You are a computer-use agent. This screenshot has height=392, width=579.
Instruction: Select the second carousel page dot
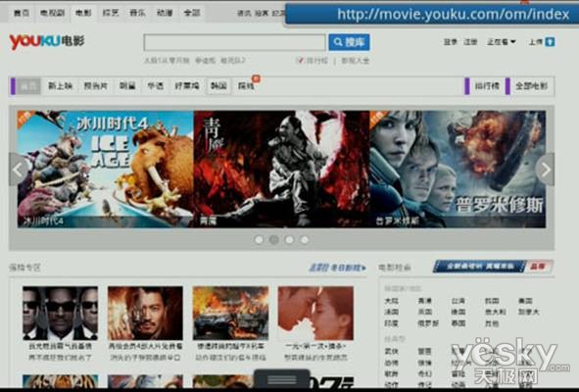(274, 240)
